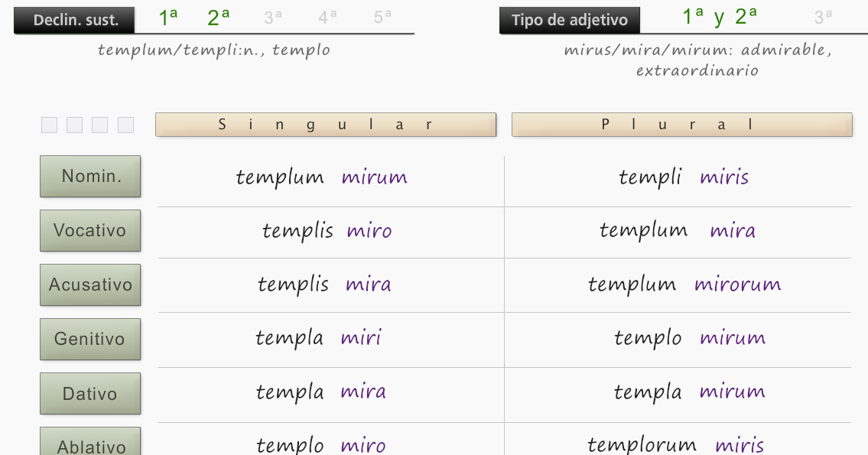Image resolution: width=868 pixels, height=455 pixels.
Task: Click the Plural column header
Action: point(682,125)
